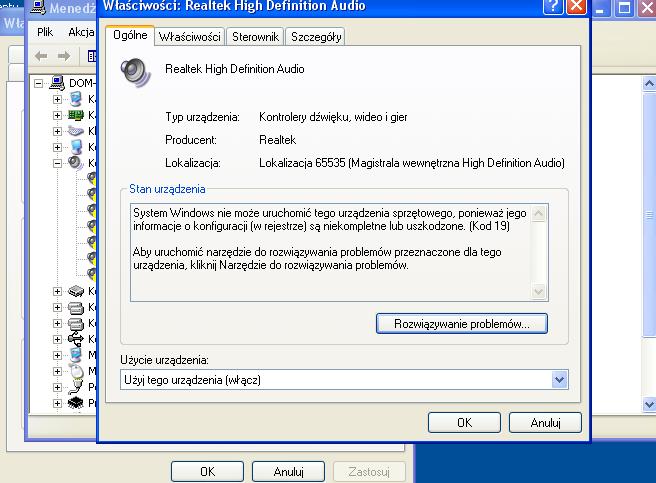The height and width of the screenshot is (483, 656).
Task: Click the forward arrow in Device Manager toolbar
Action: pos(64,56)
